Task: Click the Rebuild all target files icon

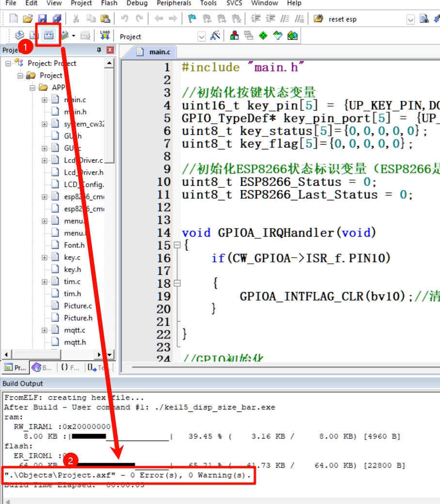Action: pyautogui.click(x=48, y=35)
